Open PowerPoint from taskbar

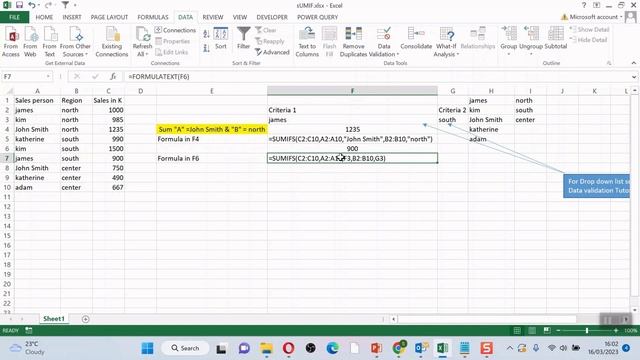376,348
